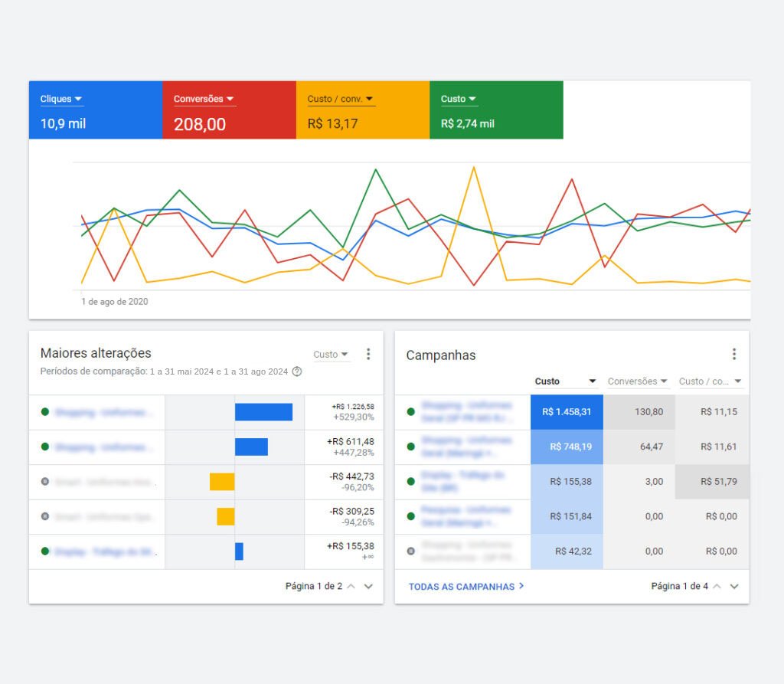Viewport: 784px width, 684px height.
Task: Open the Cliques metric dropdown
Action: click(x=61, y=99)
